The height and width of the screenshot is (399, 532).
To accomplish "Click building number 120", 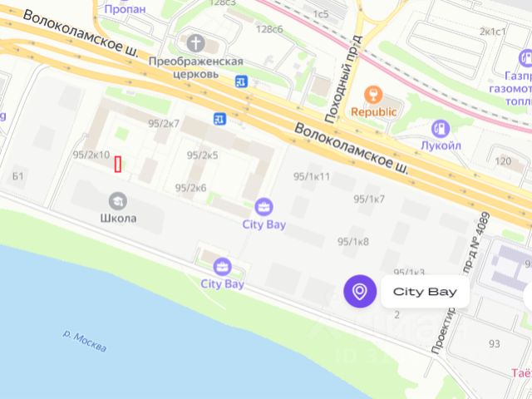I will (x=503, y=160).
